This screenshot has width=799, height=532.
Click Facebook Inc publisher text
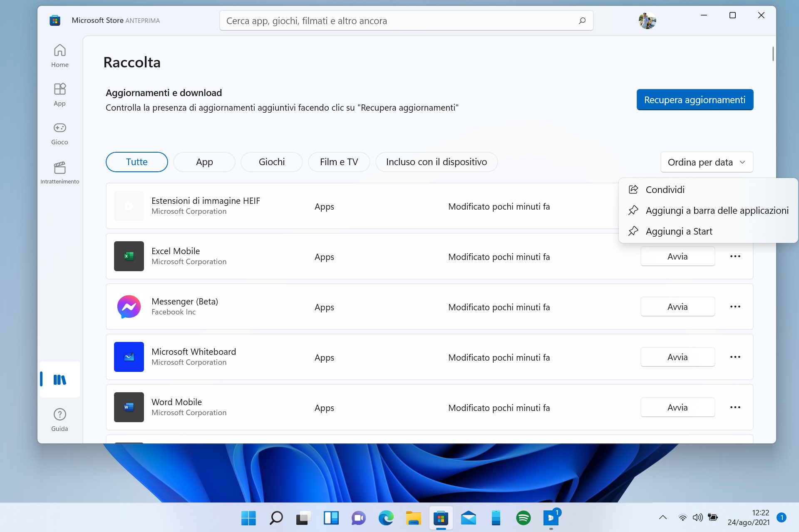[x=174, y=312]
